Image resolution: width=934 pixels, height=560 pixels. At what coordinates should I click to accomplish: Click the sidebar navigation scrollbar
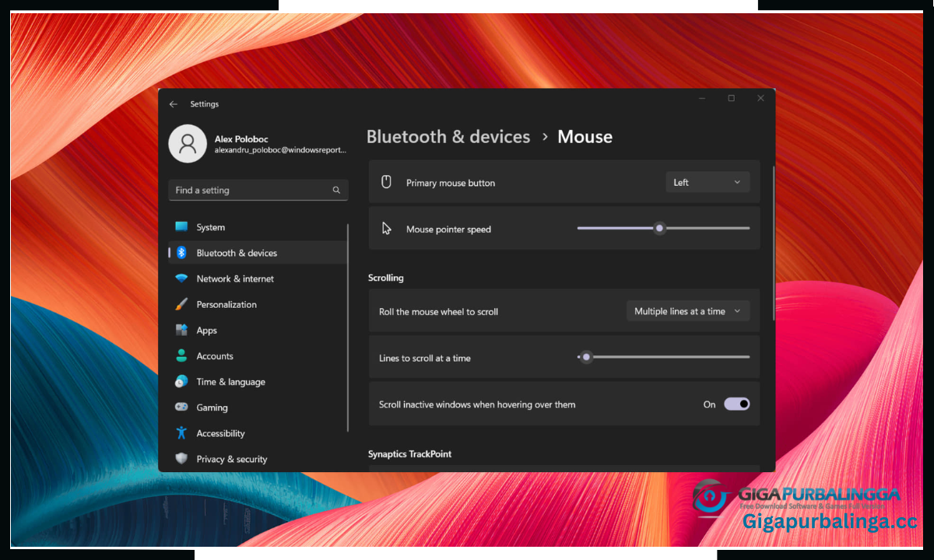coord(348,327)
